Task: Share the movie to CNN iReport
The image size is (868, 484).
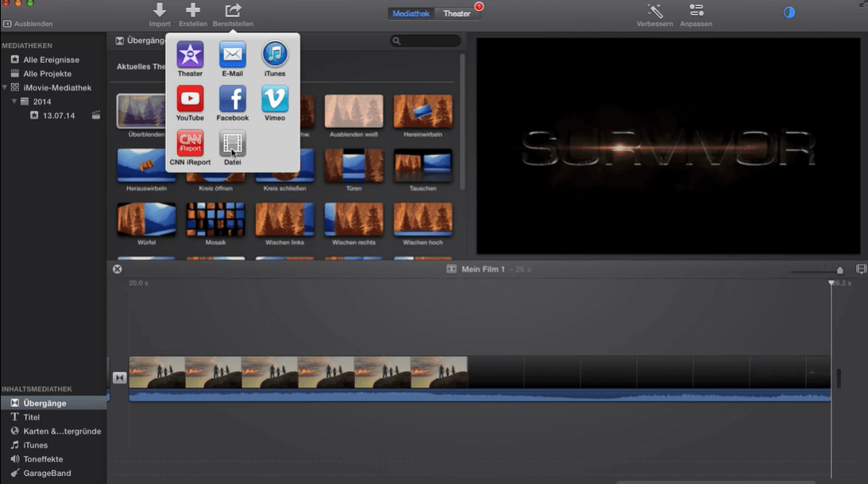Action: pyautogui.click(x=190, y=143)
